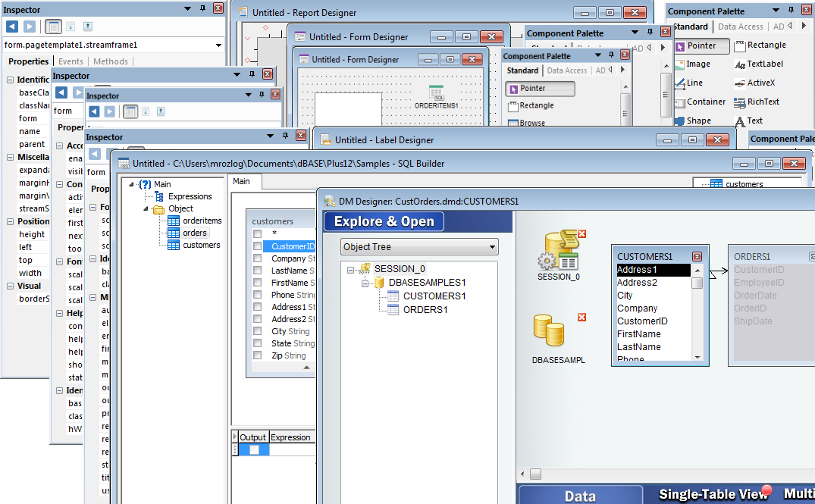This screenshot has height=504, width=815.
Task: Collapse Main node in SQL Builder tree
Action: (131, 184)
